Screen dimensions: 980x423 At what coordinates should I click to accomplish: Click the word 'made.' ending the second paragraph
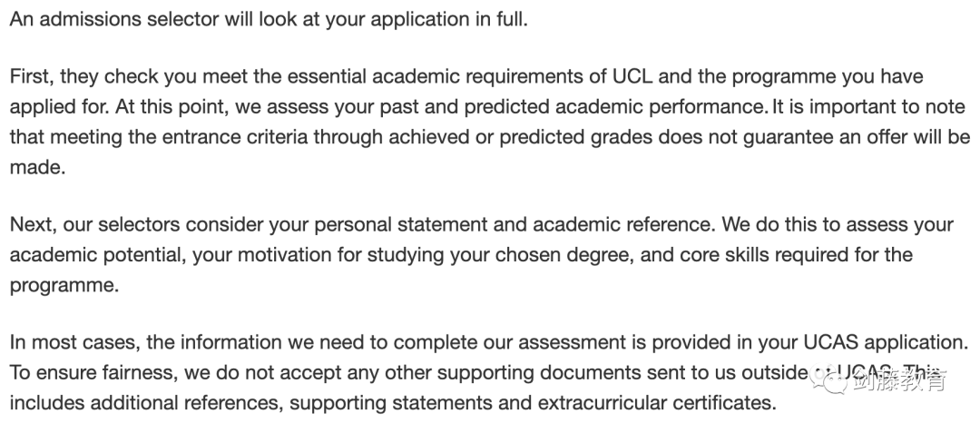pos(37,167)
